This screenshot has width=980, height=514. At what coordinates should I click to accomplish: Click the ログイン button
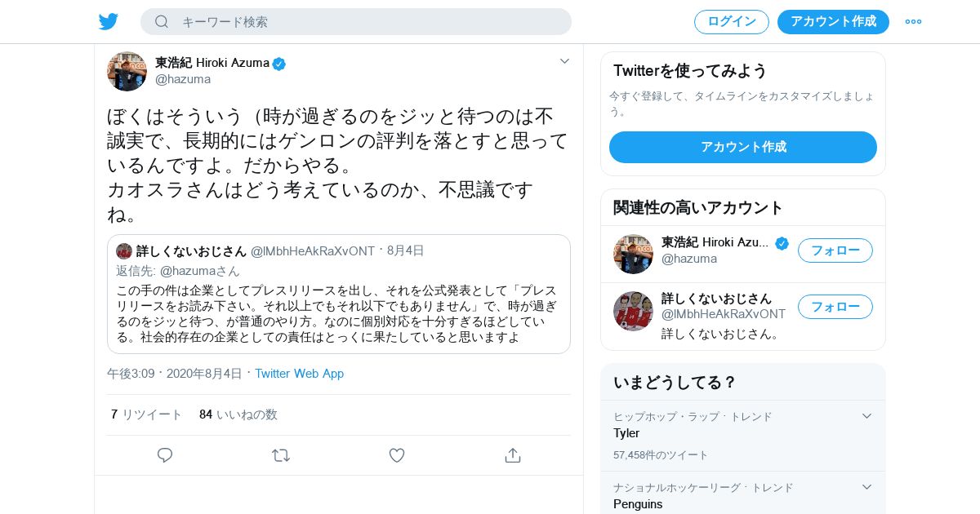tap(731, 22)
